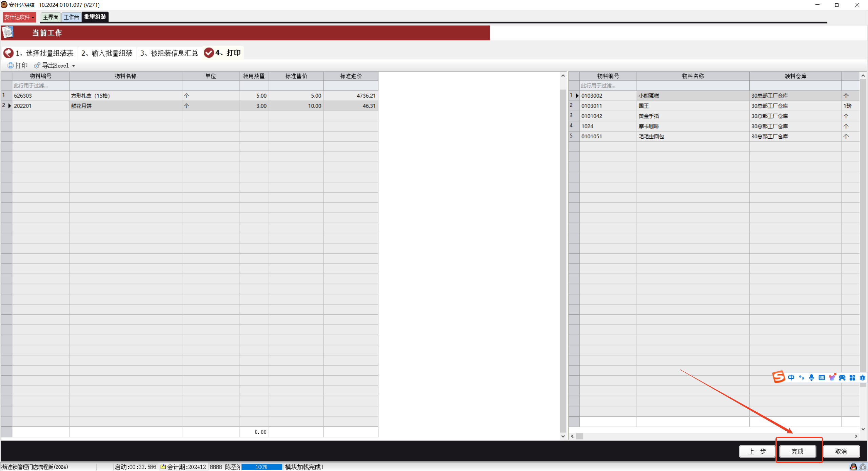
Task: Switch to the 工作台 tab
Action: click(71, 17)
